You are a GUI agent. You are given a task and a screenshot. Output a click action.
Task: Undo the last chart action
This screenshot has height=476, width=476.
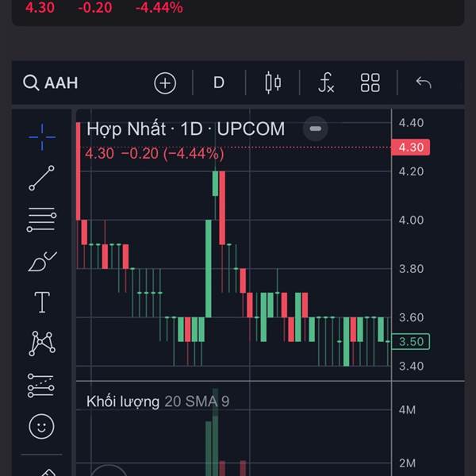pyautogui.click(x=424, y=83)
